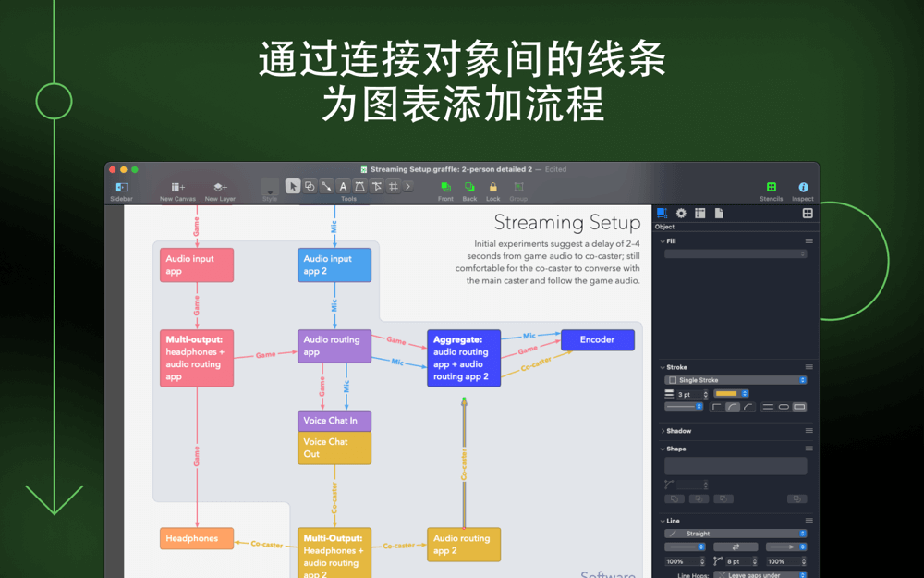Show more tools with chevron
The height and width of the screenshot is (578, 924).
pyautogui.click(x=407, y=187)
